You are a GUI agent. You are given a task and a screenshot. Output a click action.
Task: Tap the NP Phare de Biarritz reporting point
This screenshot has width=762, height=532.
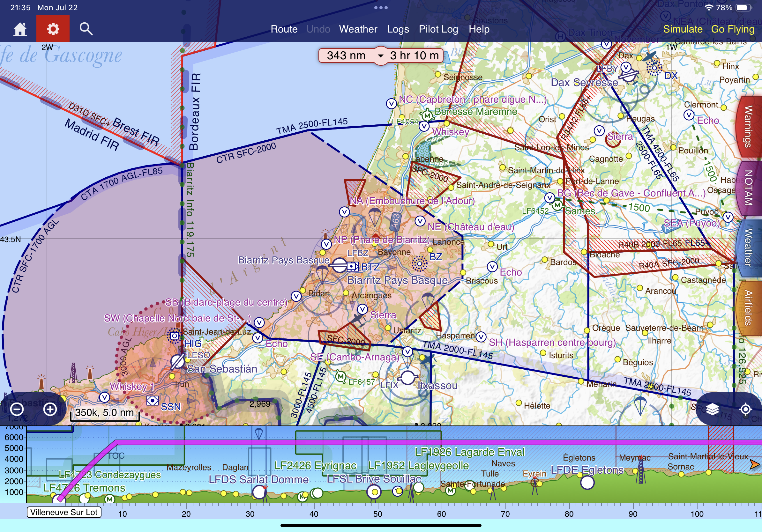[x=326, y=244]
